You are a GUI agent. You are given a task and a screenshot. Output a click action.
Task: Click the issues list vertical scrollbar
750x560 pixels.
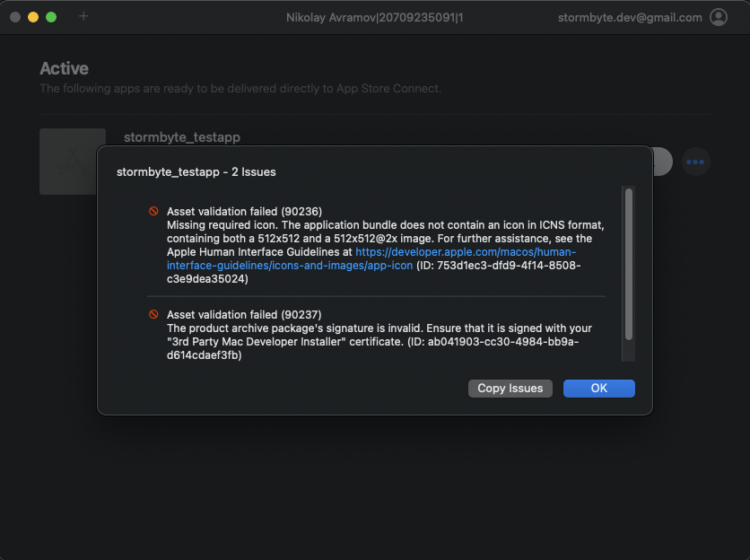[629, 264]
